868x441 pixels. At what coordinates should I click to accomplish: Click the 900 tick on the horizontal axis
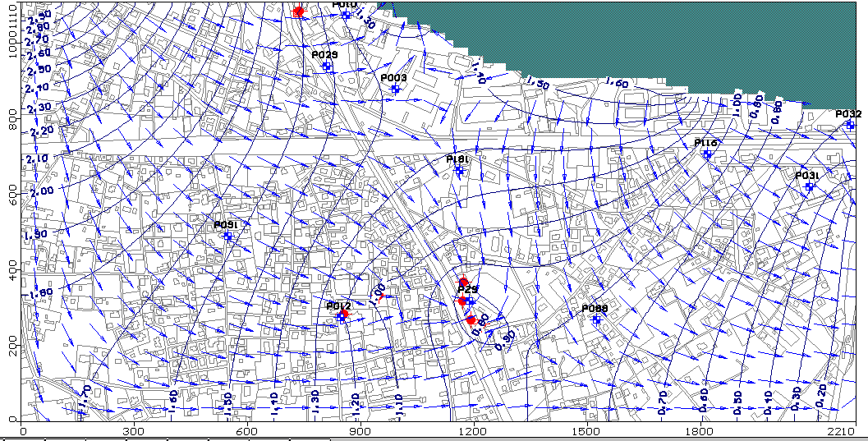coord(361,430)
